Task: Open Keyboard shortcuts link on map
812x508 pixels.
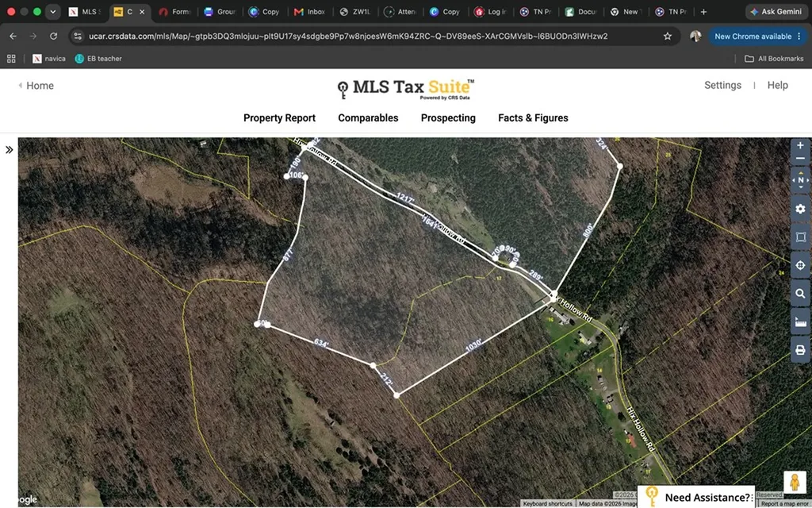Action: pyautogui.click(x=547, y=503)
